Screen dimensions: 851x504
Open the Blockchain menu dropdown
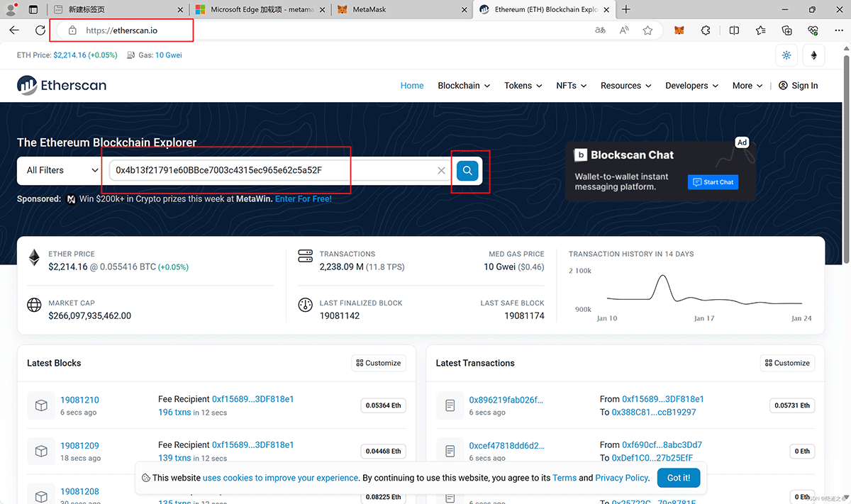[x=464, y=86]
